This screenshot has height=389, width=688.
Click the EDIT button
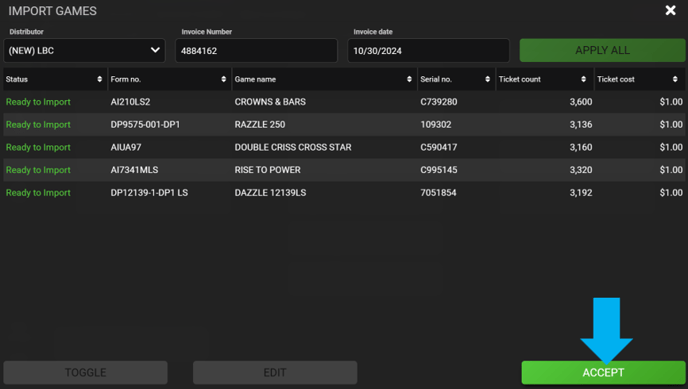click(x=275, y=373)
